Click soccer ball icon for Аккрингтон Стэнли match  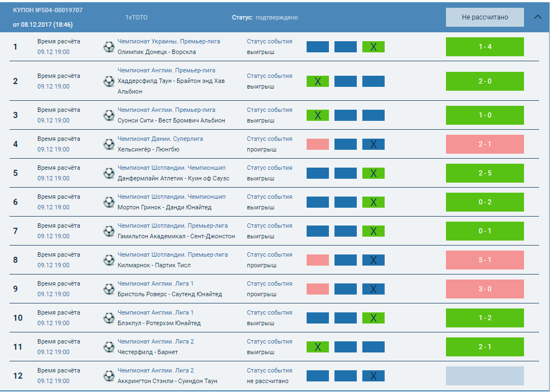click(x=109, y=376)
